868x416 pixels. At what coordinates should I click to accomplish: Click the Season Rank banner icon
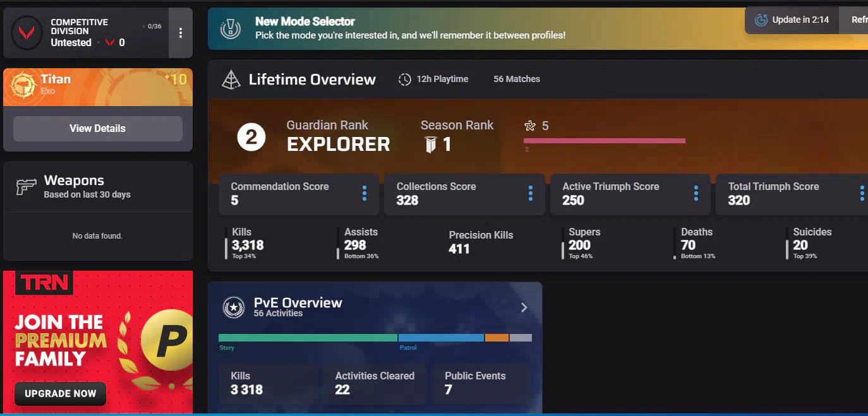[430, 145]
